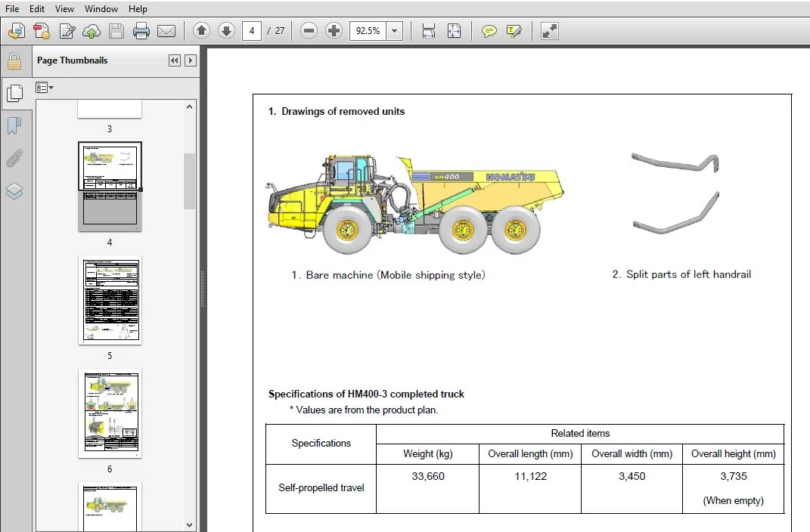Open the Page Thumbnails panel icon
This screenshot has width=810, height=532.
coord(14,93)
